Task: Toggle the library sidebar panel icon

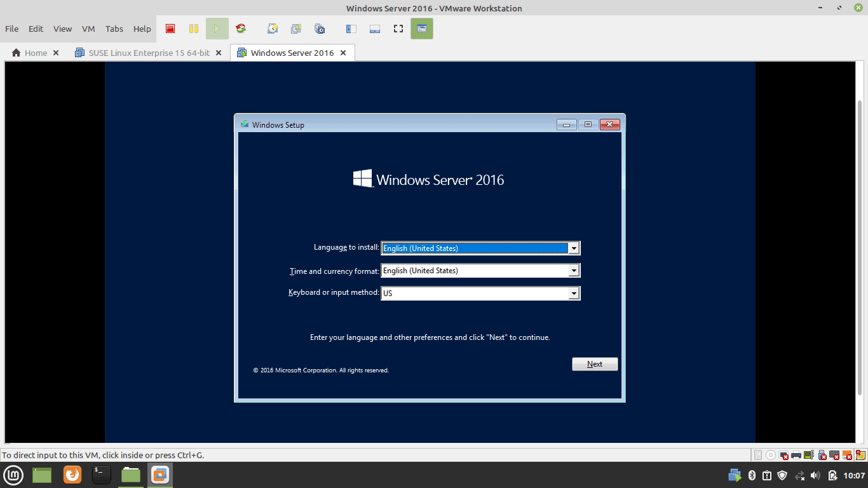Action: (351, 29)
